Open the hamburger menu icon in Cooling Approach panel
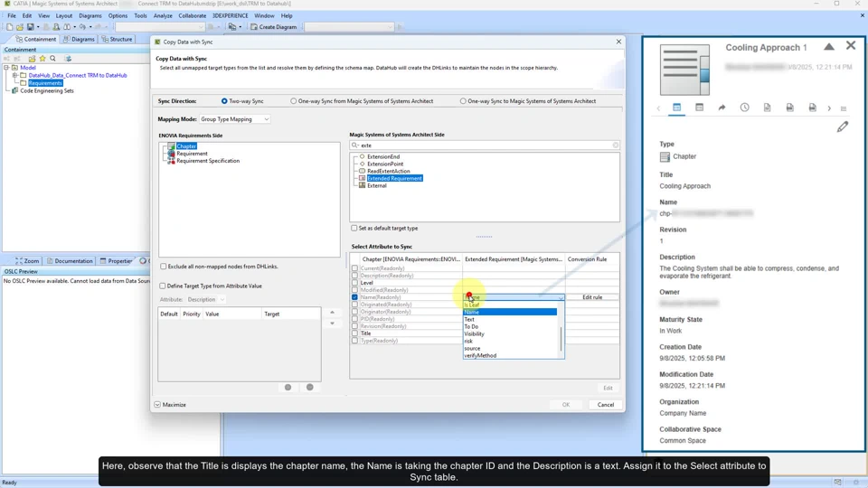 (x=844, y=108)
